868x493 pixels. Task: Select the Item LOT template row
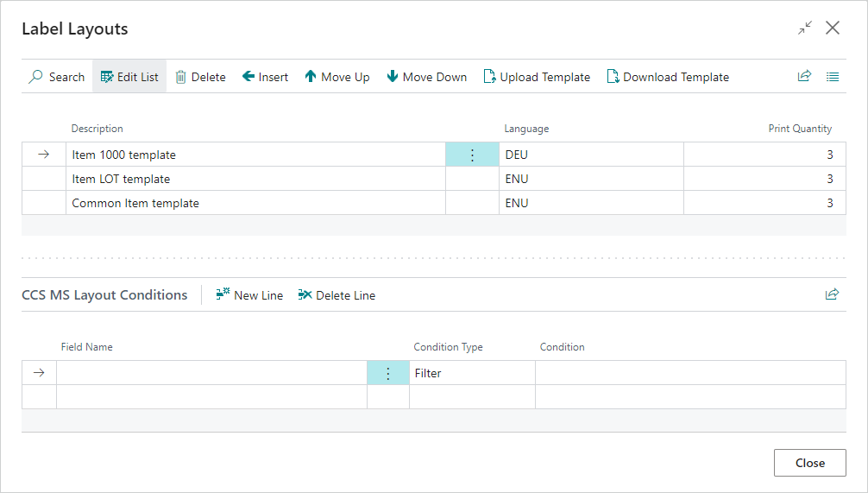pos(121,180)
